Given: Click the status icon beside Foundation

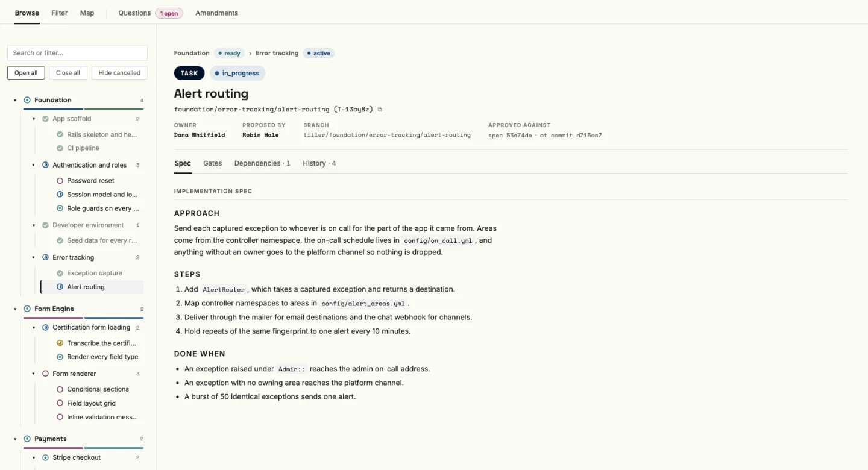Looking at the screenshot, I should (x=27, y=100).
